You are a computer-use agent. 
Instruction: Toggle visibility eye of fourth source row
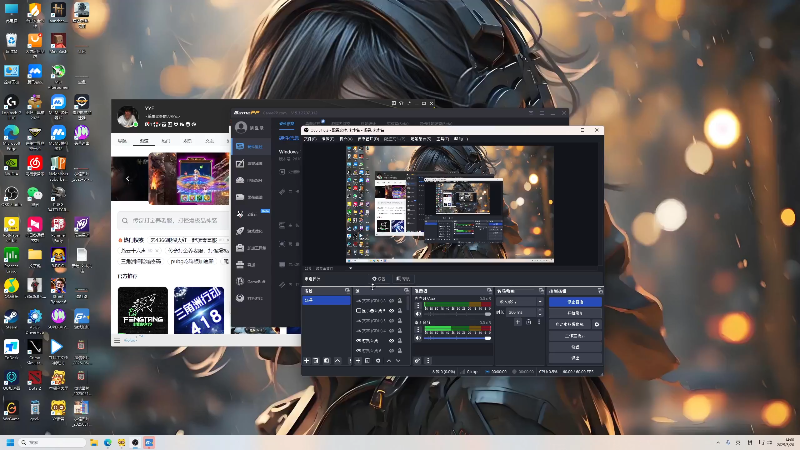coord(391,331)
